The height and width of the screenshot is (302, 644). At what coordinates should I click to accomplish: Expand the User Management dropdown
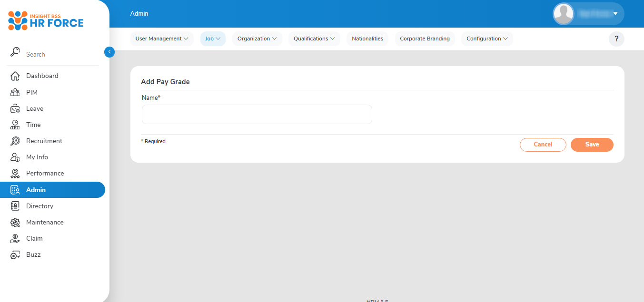pyautogui.click(x=162, y=39)
